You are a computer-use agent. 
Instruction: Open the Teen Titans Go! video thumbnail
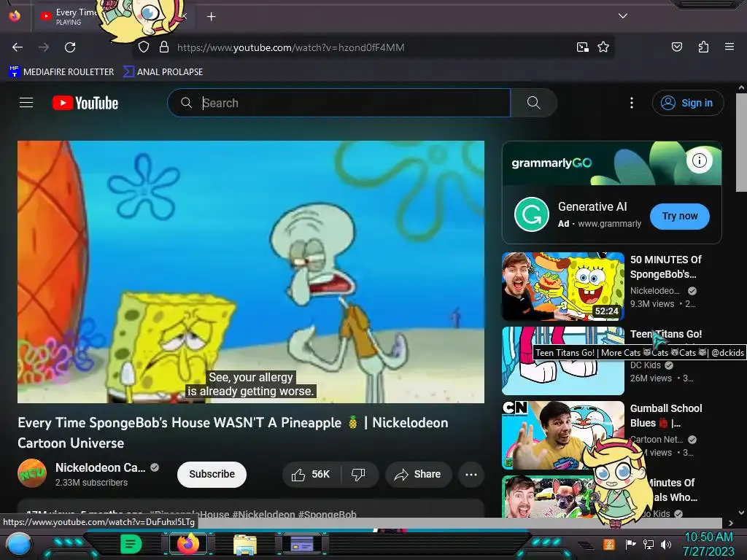pyautogui.click(x=562, y=360)
